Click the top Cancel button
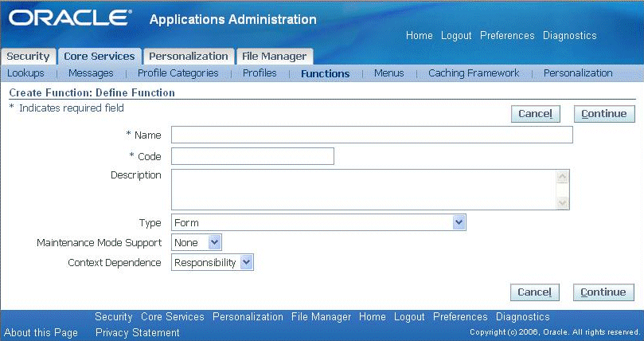The height and width of the screenshot is (341, 644). tap(536, 114)
